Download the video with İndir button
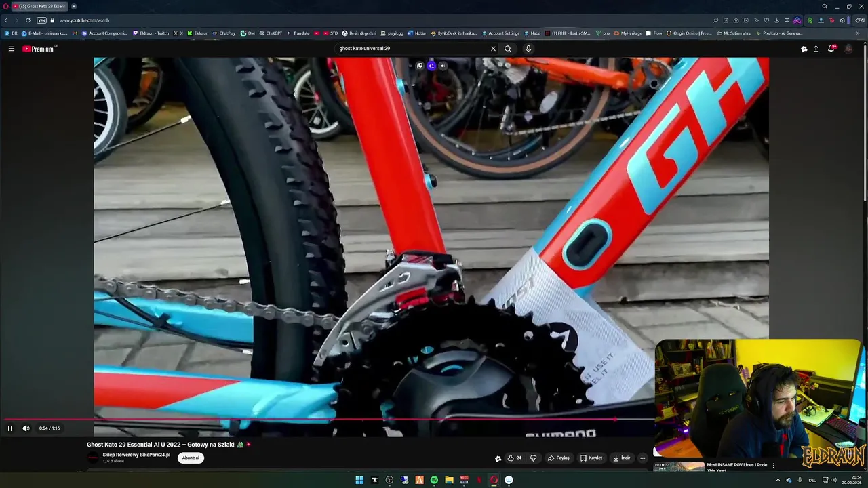 621,458
